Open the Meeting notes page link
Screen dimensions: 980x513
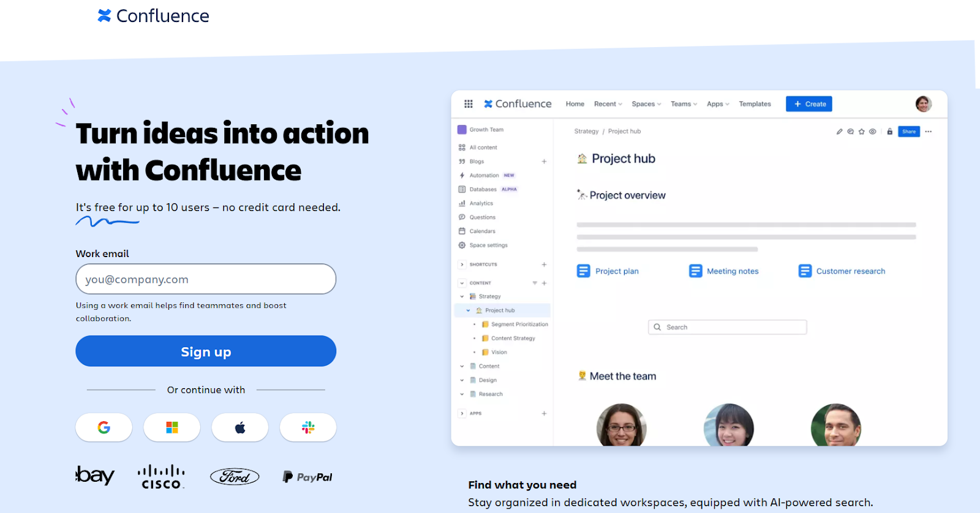point(724,271)
